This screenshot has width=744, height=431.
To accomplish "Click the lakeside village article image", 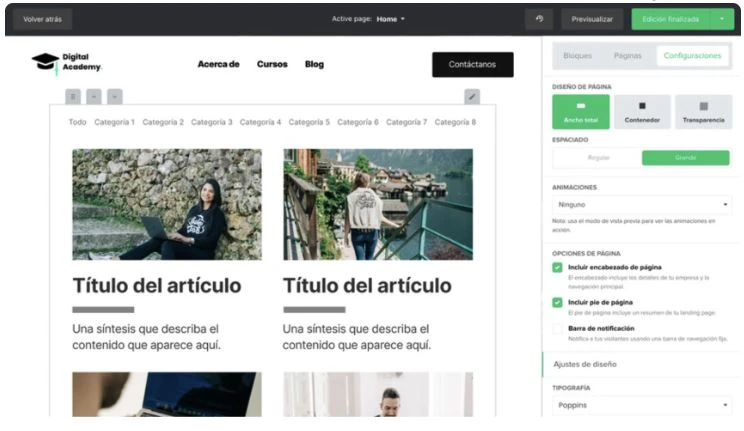I will 378,205.
